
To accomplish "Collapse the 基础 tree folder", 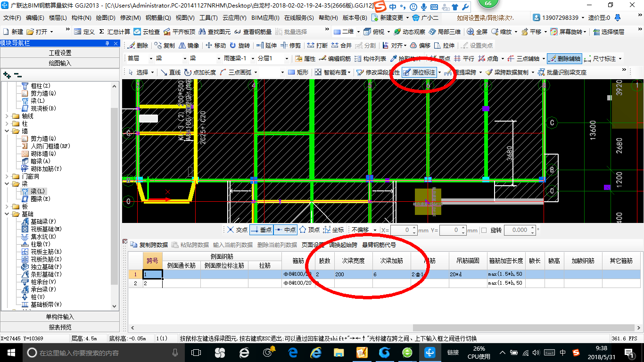I will (6, 214).
